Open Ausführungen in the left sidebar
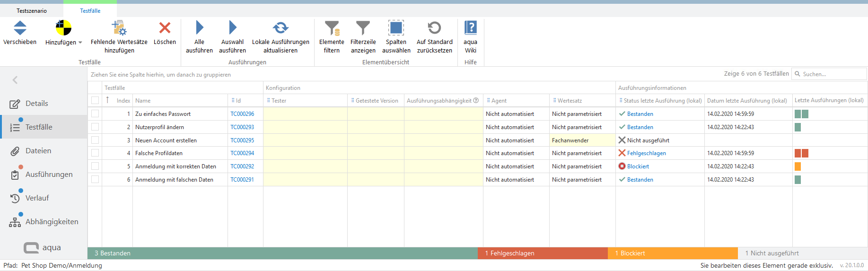868x271 pixels. click(49, 175)
